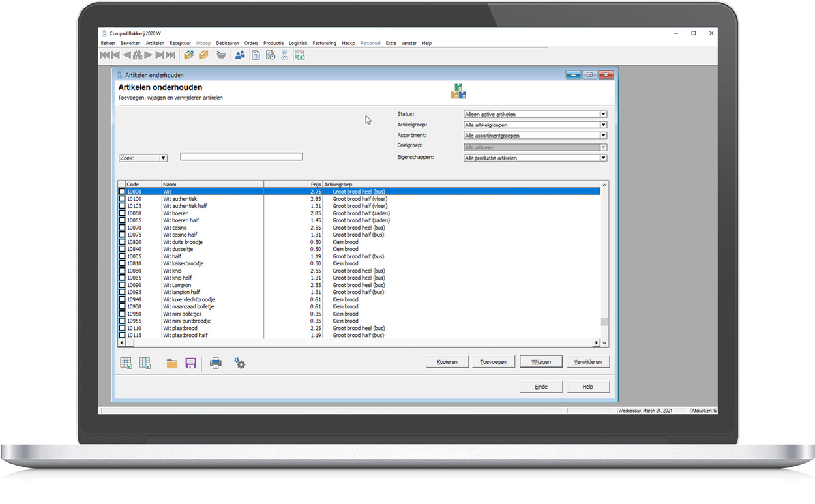
Task: Select the row 'Wit mini puntbroodje'
Action: pos(359,321)
